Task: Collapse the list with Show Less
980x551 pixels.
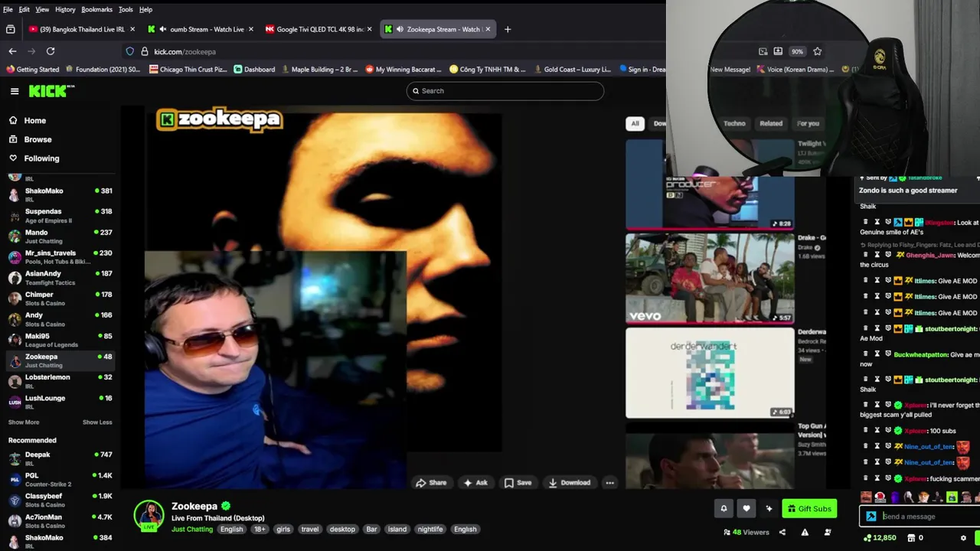Action: [x=97, y=422]
